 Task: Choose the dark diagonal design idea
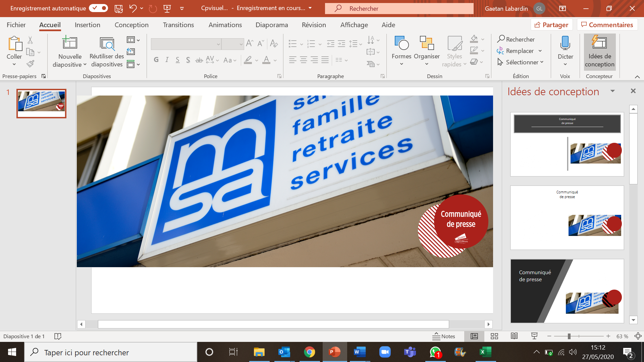567,291
